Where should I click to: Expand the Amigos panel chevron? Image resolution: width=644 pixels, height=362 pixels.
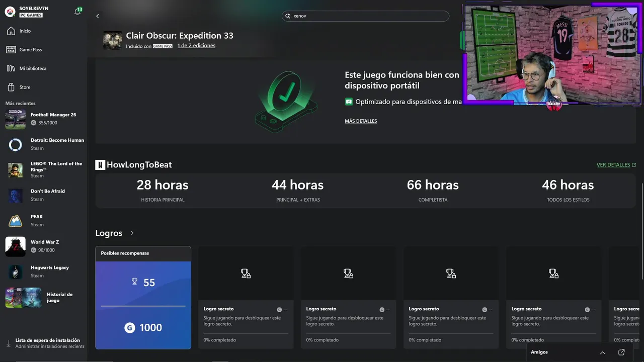point(603,352)
